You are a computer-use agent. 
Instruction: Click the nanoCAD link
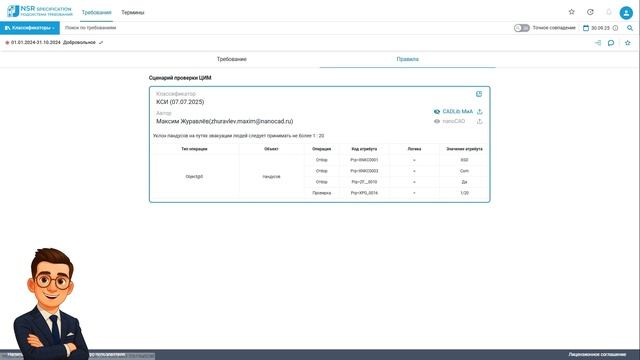tap(453, 121)
